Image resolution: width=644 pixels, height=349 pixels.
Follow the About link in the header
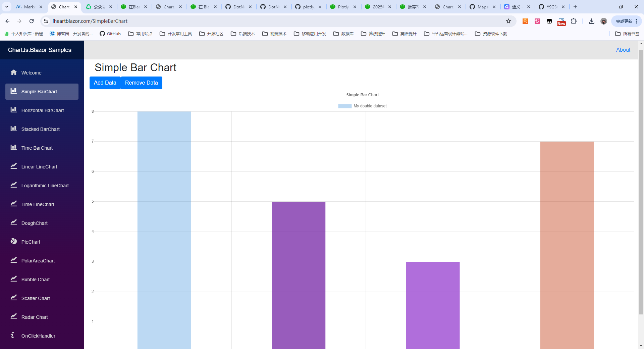pyautogui.click(x=623, y=50)
